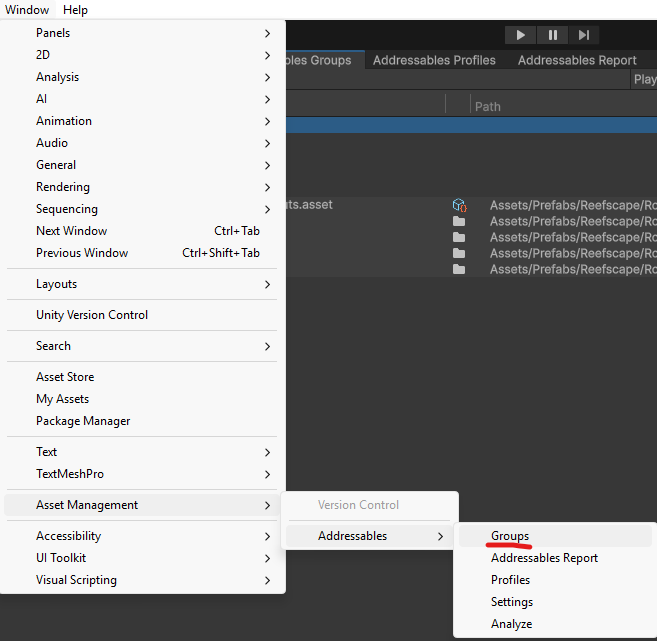Open the Asset Store menu item
This screenshot has height=641, width=657.
(65, 377)
